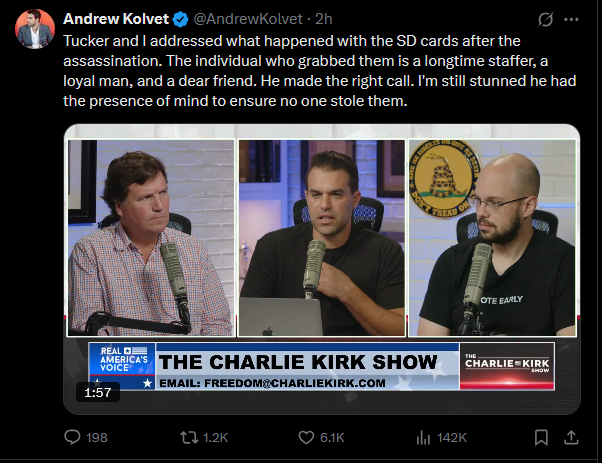Open the Andrew Kolvet display name link

pos(116,19)
